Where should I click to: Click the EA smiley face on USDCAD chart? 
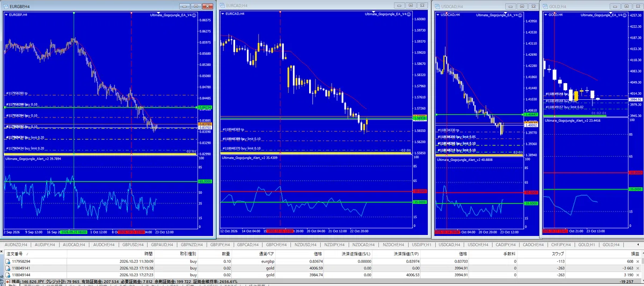[521, 16]
